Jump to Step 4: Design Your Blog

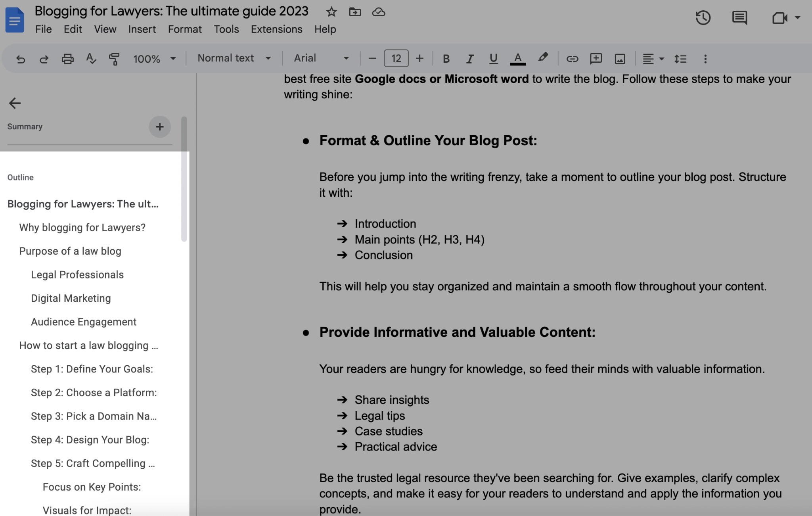[x=90, y=440]
